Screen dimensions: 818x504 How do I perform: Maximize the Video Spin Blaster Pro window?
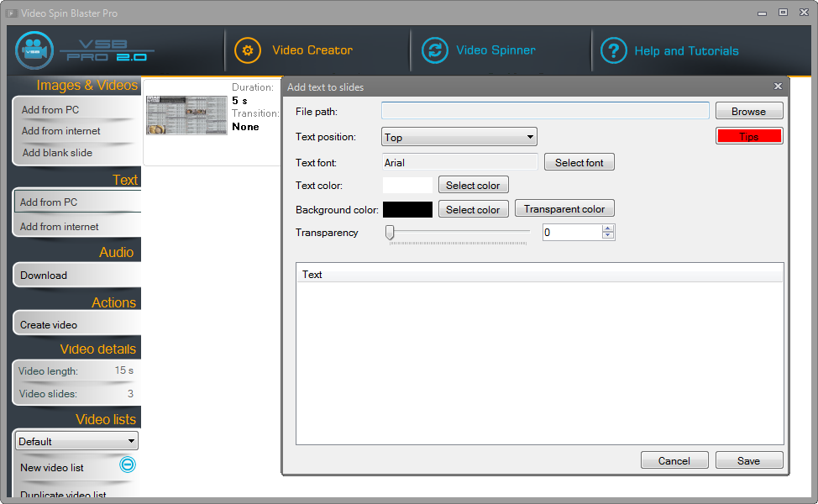(x=783, y=13)
